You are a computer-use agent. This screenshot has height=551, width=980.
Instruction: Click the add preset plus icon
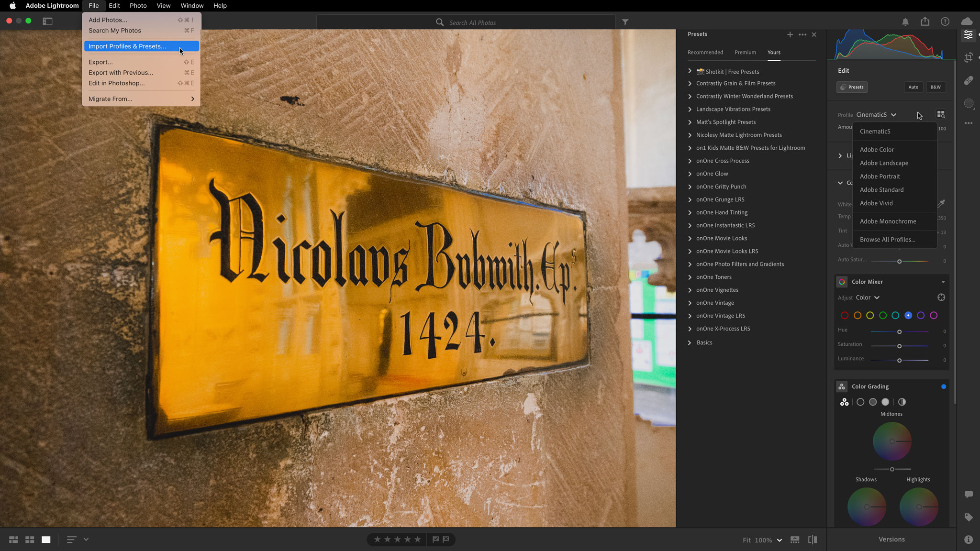(x=790, y=34)
